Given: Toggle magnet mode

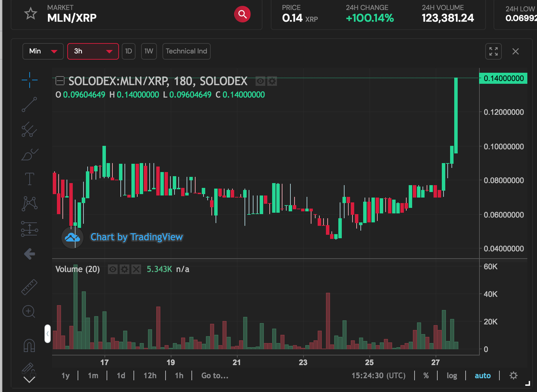Looking at the screenshot, I should (29, 345).
